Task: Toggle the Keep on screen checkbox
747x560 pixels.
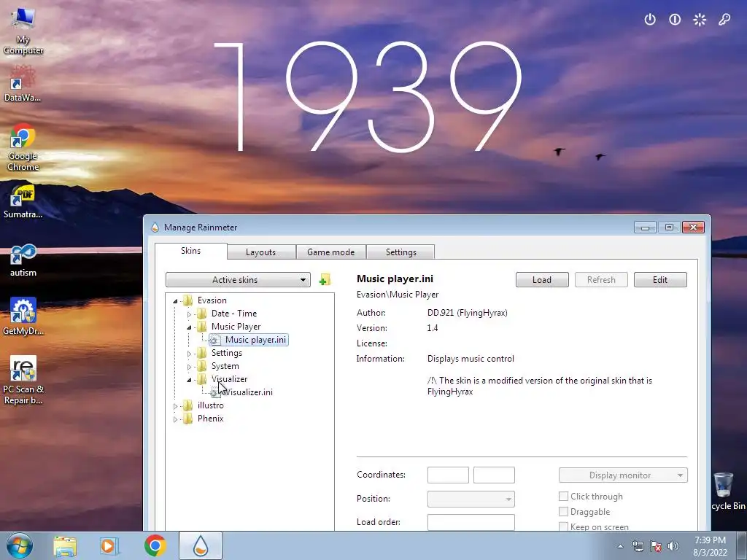Action: [563, 526]
